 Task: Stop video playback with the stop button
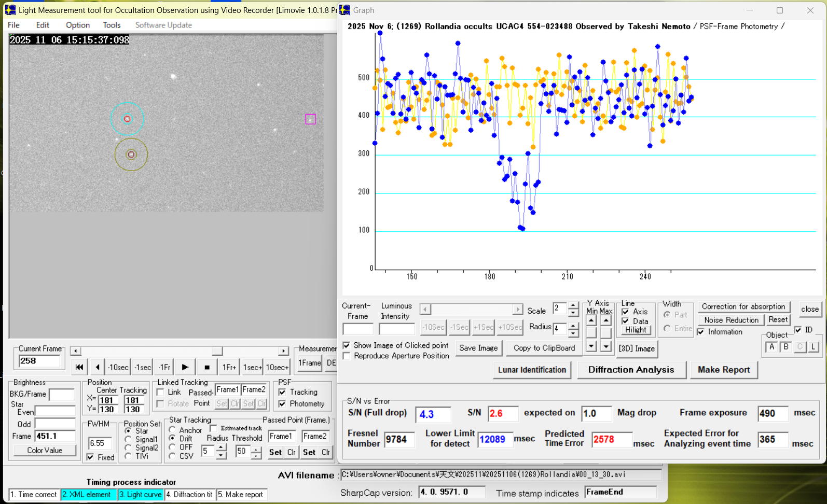(207, 367)
